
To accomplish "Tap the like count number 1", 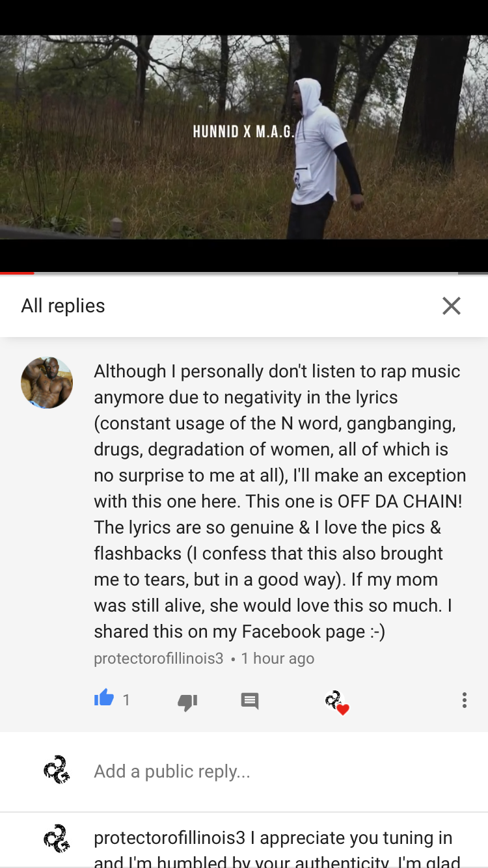I will pos(126,700).
